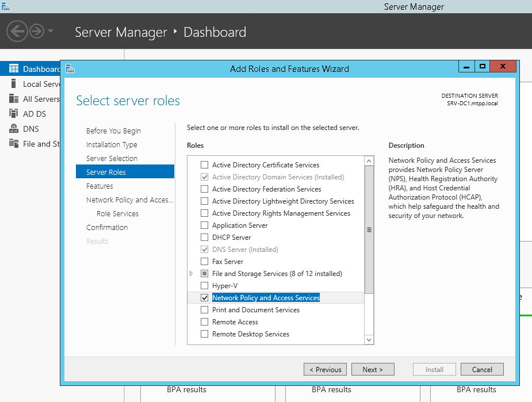Click the AD DS sidebar icon
The image size is (532, 402).
pyautogui.click(x=14, y=114)
